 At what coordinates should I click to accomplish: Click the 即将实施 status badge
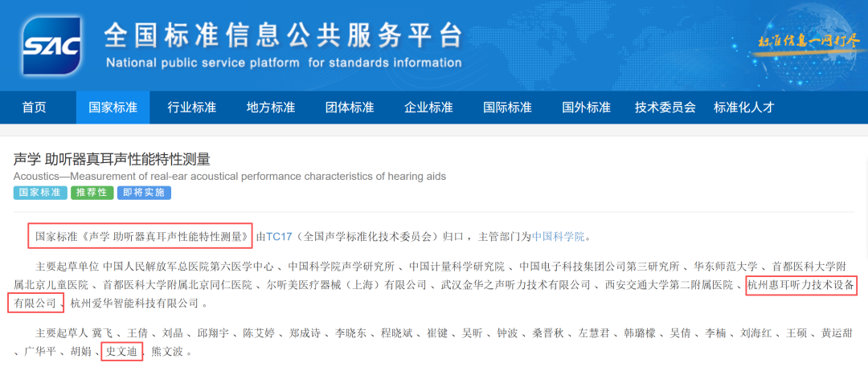click(x=144, y=193)
